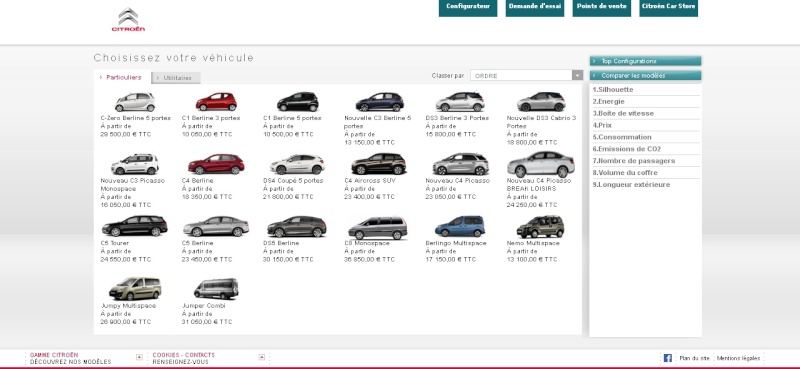
Task: Click the price 31 050,00 € TTC
Action: pyautogui.click(x=207, y=322)
